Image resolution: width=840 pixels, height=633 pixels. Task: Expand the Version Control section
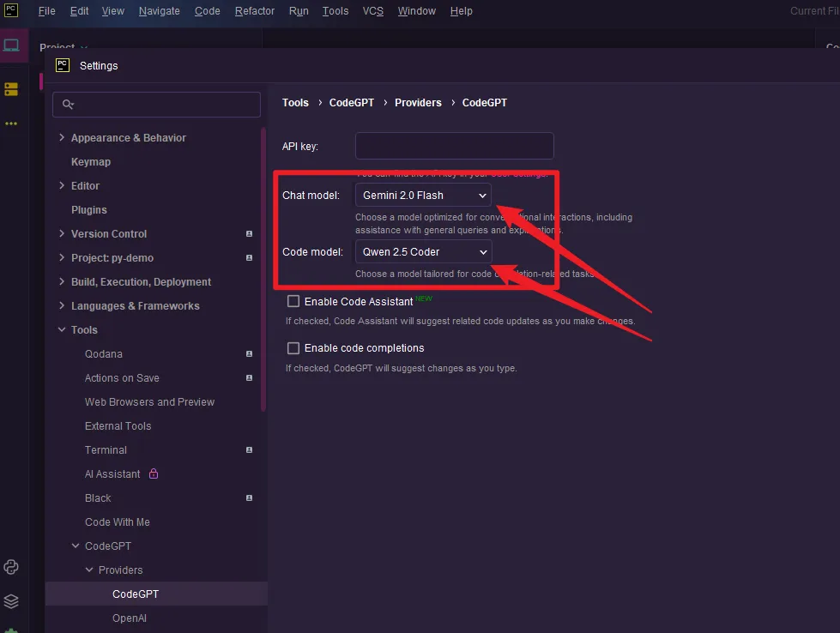(x=62, y=233)
